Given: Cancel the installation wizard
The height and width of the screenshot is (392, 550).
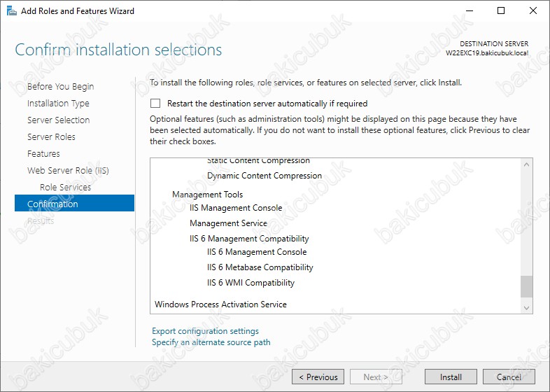Looking at the screenshot, I should click(x=509, y=377).
